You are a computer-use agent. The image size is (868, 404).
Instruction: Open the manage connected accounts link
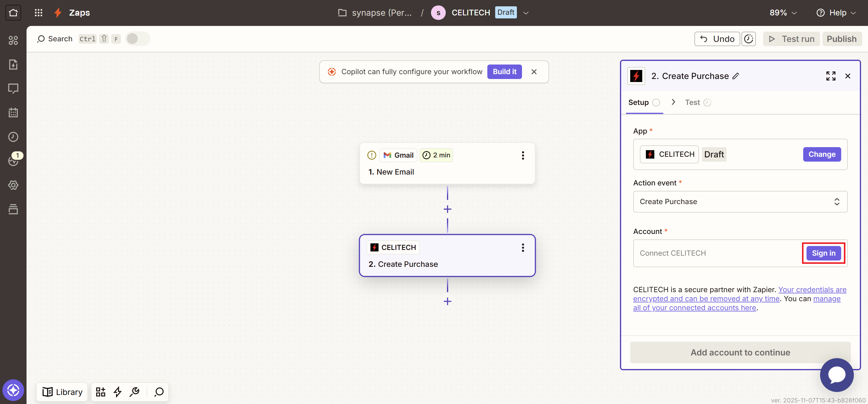pyautogui.click(x=694, y=308)
